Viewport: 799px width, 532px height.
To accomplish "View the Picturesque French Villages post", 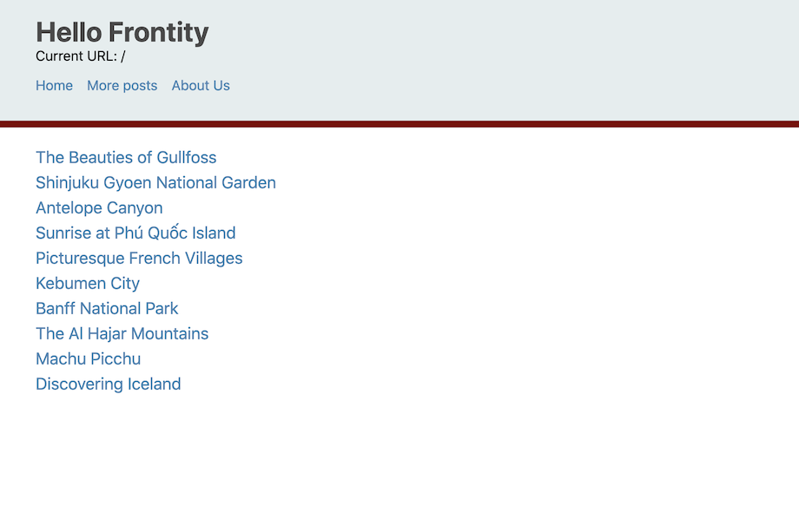I will (x=139, y=258).
